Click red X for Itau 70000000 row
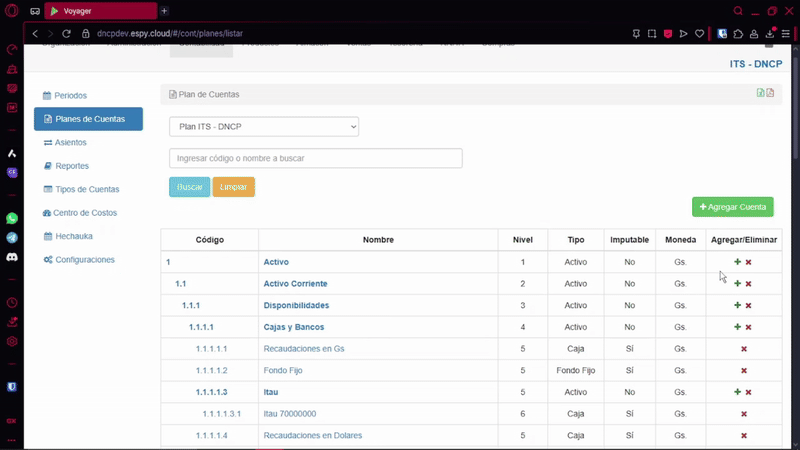The image size is (800, 450). pyautogui.click(x=744, y=414)
